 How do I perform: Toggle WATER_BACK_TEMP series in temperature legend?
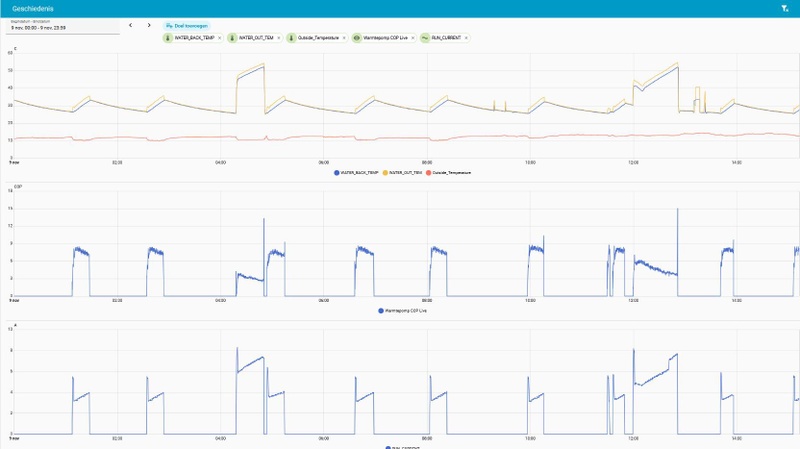[x=356, y=173]
